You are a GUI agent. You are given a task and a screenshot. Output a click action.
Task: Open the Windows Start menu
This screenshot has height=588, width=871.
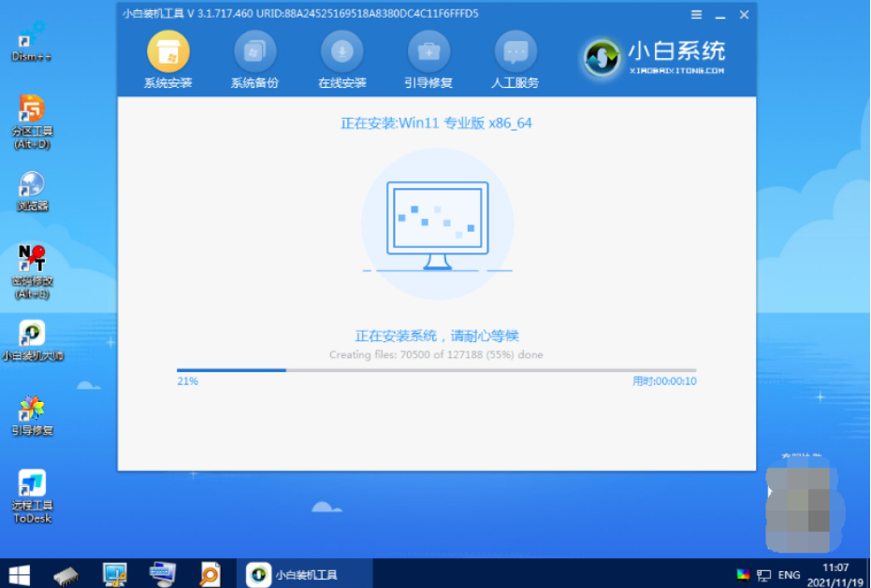point(20,575)
